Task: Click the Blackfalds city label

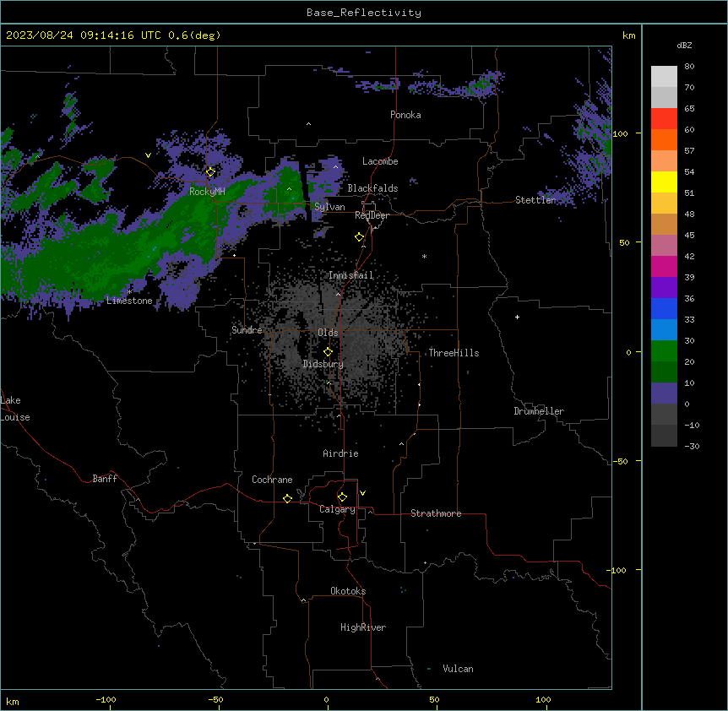Action: click(x=372, y=188)
